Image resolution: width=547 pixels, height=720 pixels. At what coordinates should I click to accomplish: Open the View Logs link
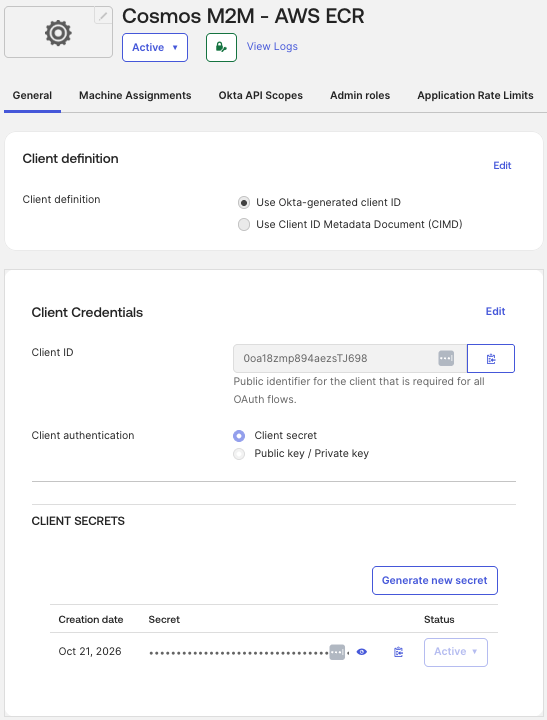coord(272,46)
